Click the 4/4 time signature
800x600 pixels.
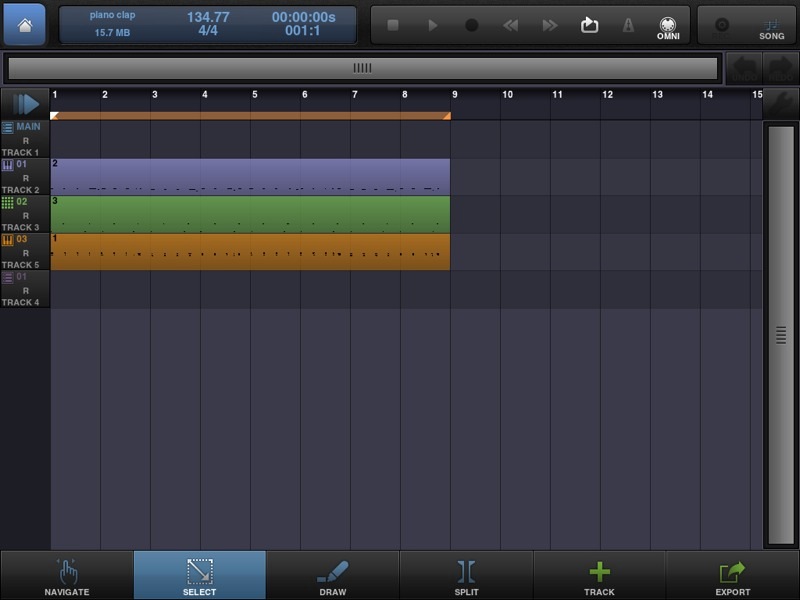click(208, 31)
